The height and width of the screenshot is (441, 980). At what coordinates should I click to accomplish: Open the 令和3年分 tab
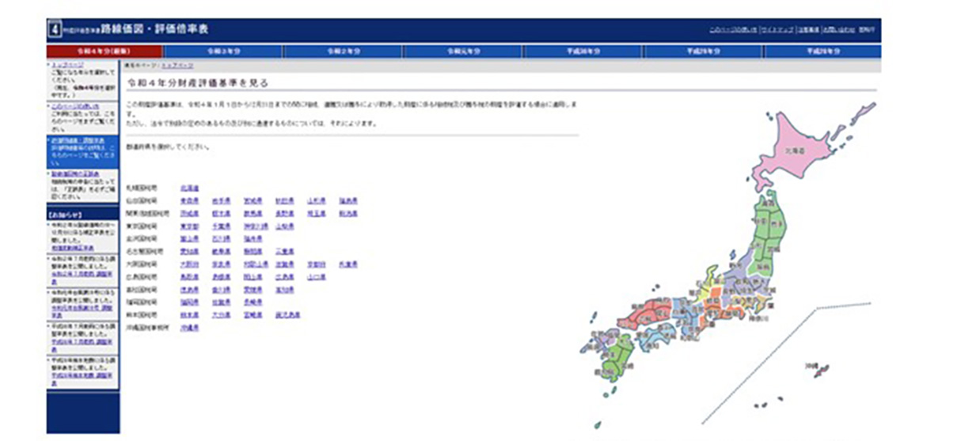pyautogui.click(x=223, y=51)
